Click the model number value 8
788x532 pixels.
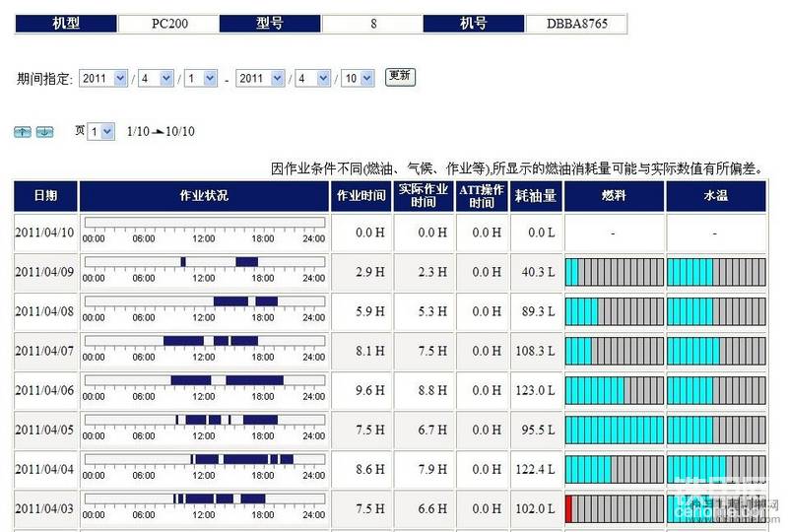coord(373,24)
